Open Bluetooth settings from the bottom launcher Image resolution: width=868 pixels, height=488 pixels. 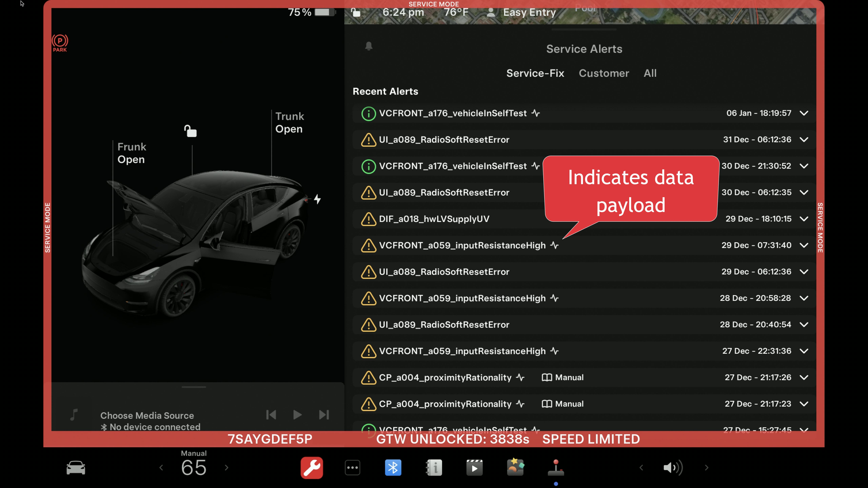[x=393, y=467]
